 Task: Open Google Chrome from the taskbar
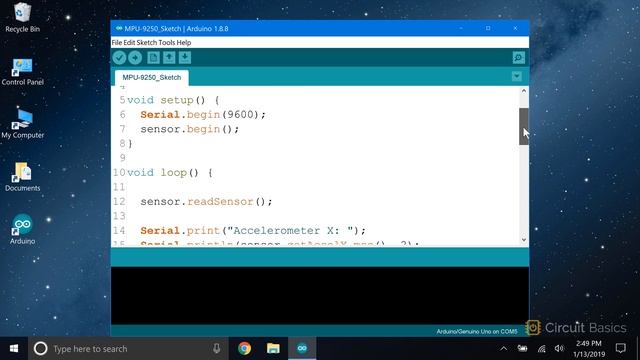(x=244, y=349)
